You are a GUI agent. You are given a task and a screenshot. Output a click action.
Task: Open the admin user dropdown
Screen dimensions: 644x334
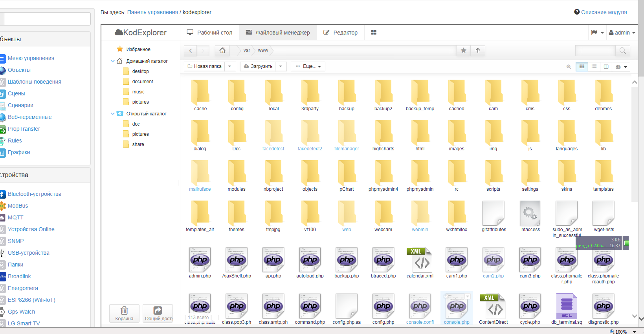coord(622,33)
